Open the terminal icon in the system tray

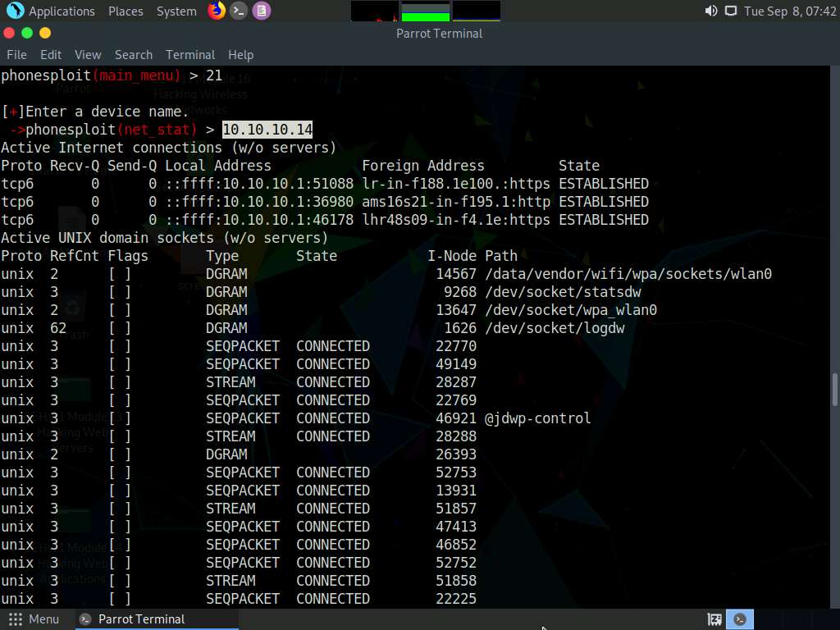click(740, 619)
